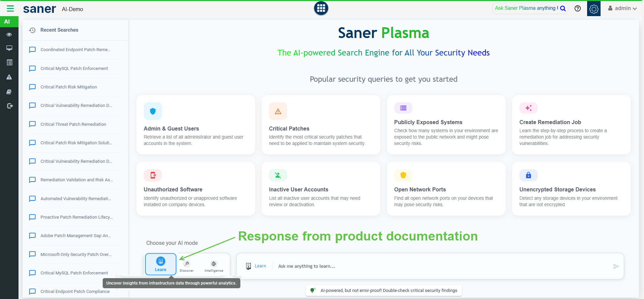The width and height of the screenshot is (644, 299).
Task: Open the book sidebar icon
Action: point(9,92)
